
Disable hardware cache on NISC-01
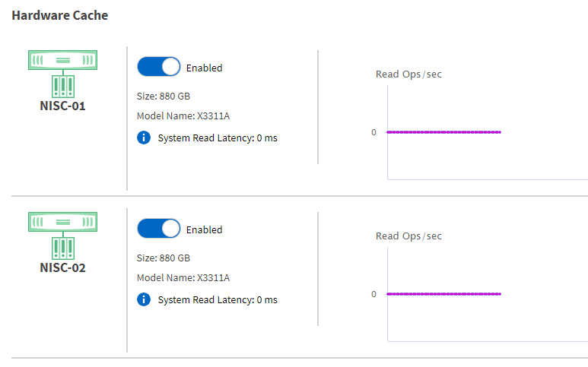coord(159,67)
